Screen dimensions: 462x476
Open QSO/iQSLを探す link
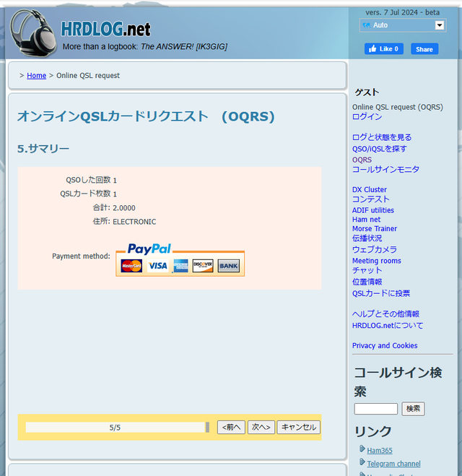click(x=379, y=149)
